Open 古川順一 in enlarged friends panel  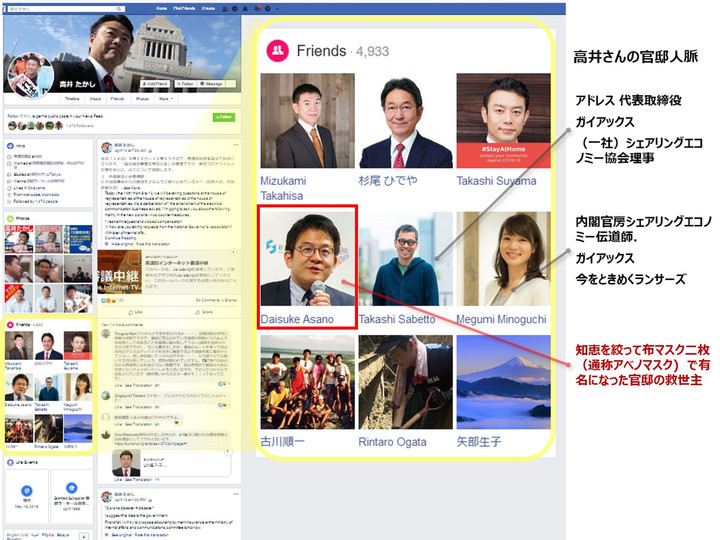[x=282, y=442]
